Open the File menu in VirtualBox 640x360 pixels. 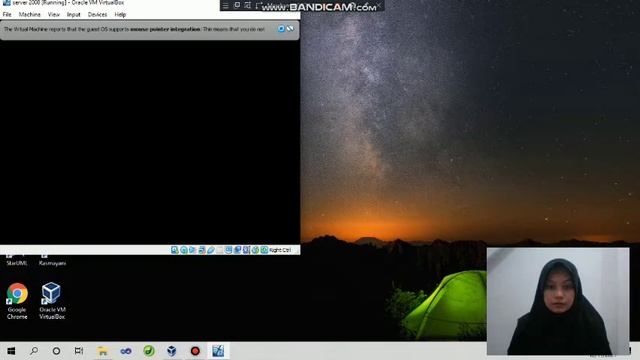(x=7, y=14)
